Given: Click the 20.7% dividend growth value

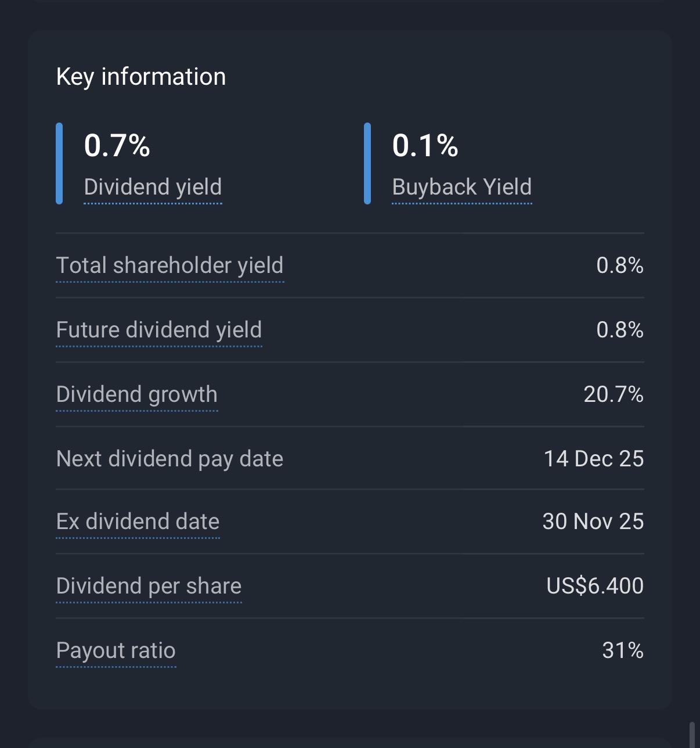Looking at the screenshot, I should [614, 394].
